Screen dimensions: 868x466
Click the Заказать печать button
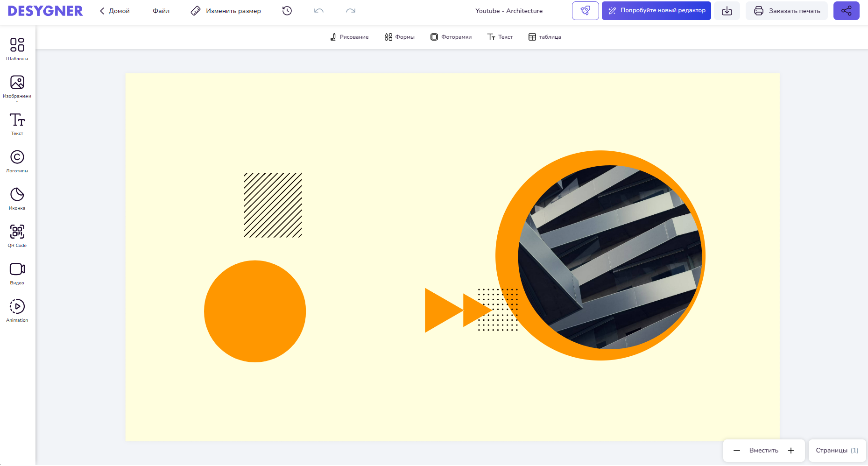(787, 11)
